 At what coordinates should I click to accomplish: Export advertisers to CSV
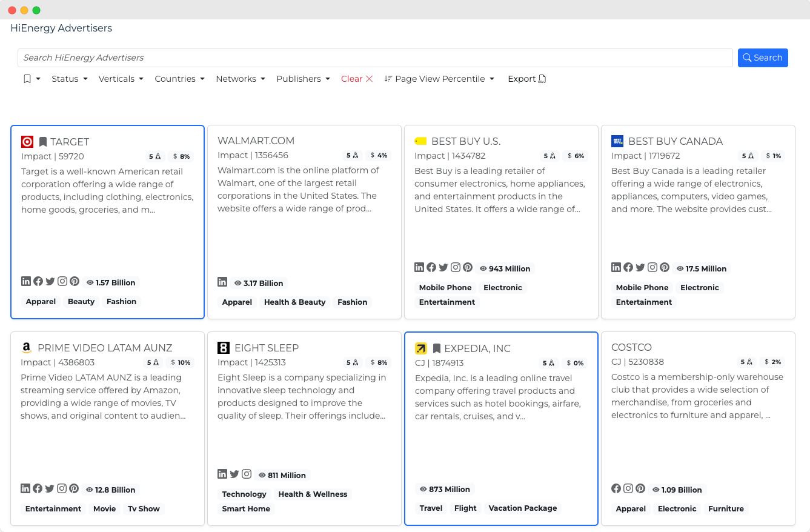(527, 79)
